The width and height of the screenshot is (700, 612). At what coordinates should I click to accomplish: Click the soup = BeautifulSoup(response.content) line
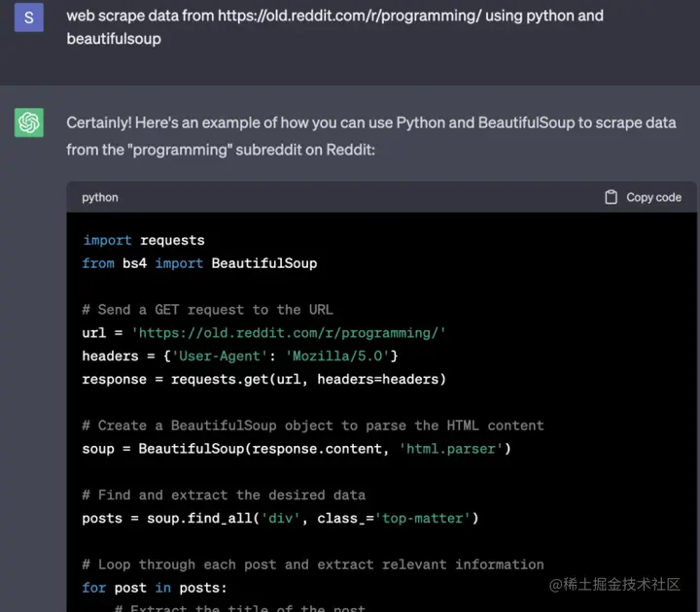coord(297,449)
